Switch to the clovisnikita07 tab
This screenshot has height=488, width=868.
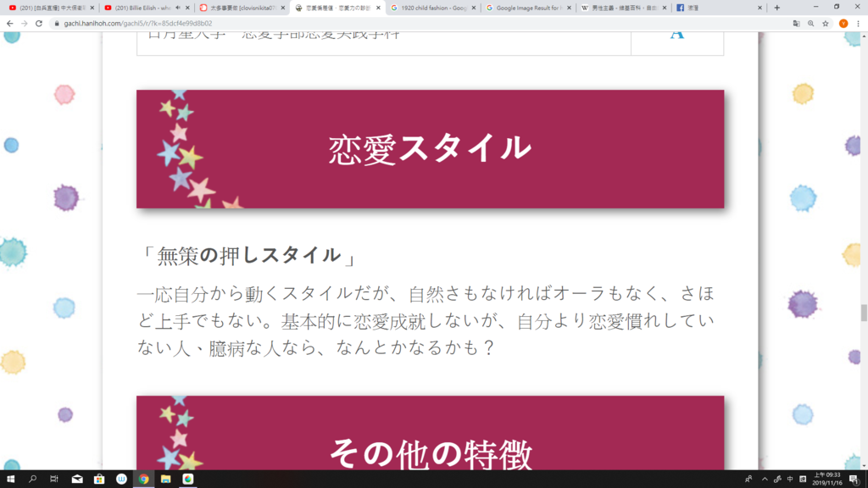[x=242, y=8]
